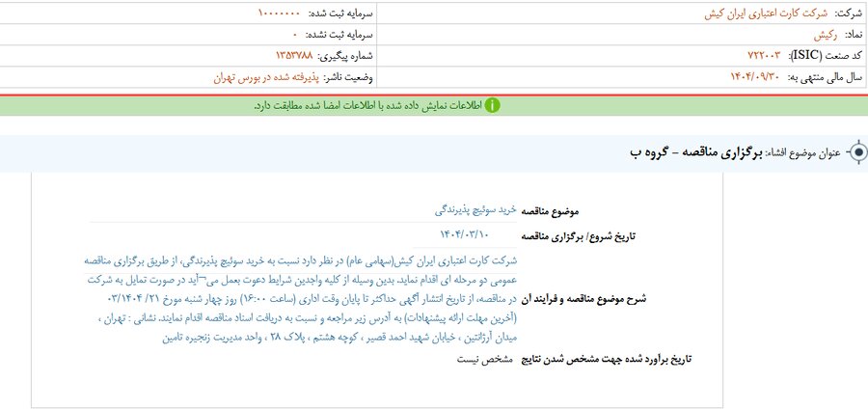This screenshot has width=868, height=409.
Task: Click description line starting شرکت کارت اعتباری ایران کیش(سهامی عام)
Action: click(300, 260)
